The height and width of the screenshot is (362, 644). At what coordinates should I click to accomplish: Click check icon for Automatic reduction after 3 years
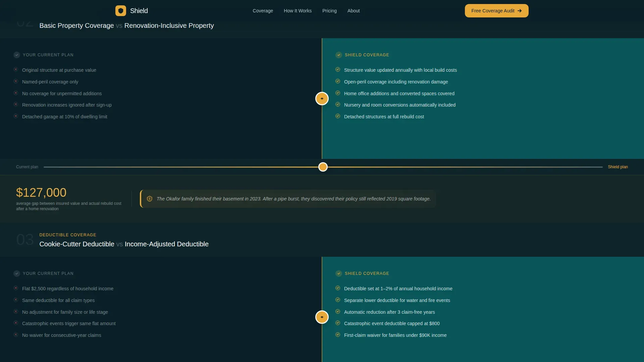338,312
